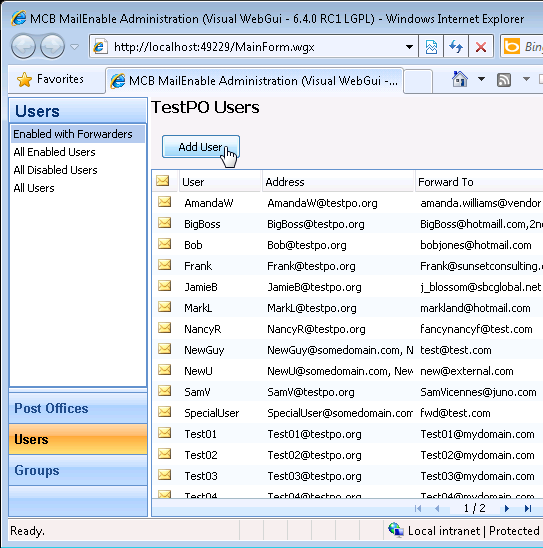Click the envelope icon for SamV
The width and height of the screenshot is (543, 548).
tap(164, 391)
